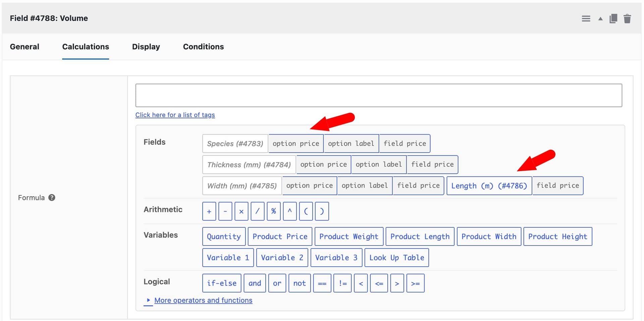Insert an opening parenthesis
The height and width of the screenshot is (321, 644).
(x=306, y=211)
